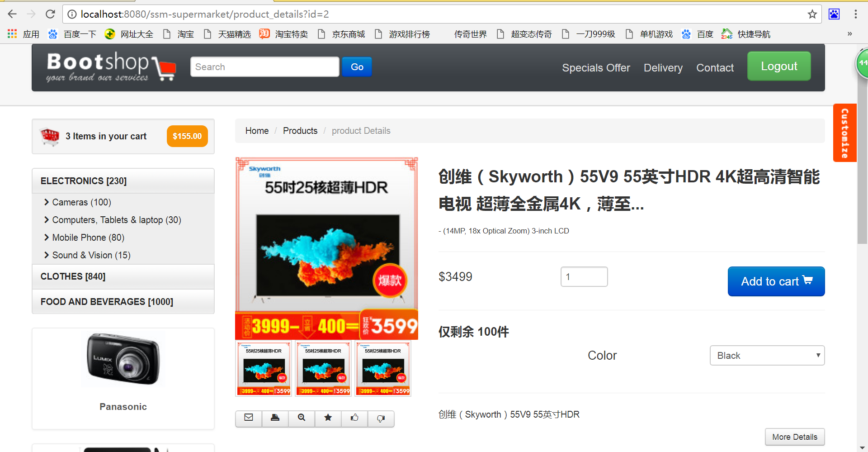Click the main Skyworth TV product image
868x452 pixels.
(x=326, y=248)
